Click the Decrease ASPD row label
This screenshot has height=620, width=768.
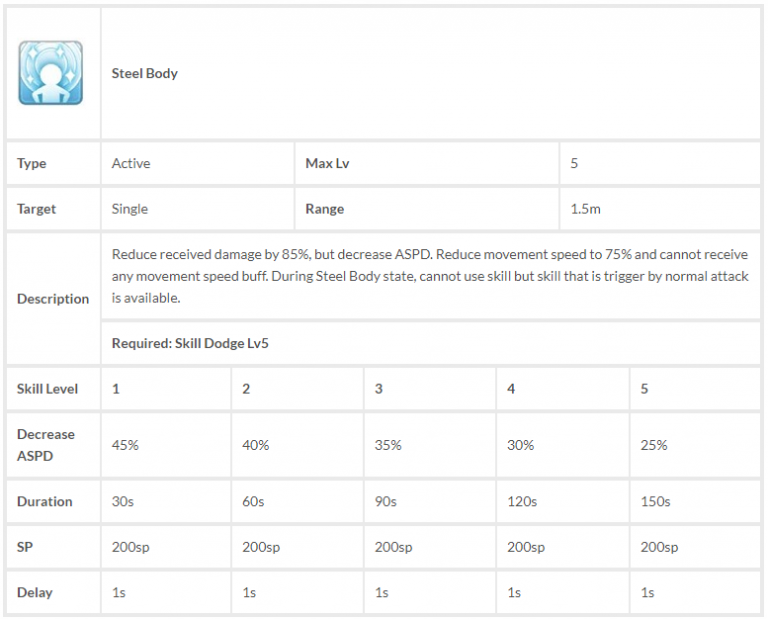coord(46,444)
